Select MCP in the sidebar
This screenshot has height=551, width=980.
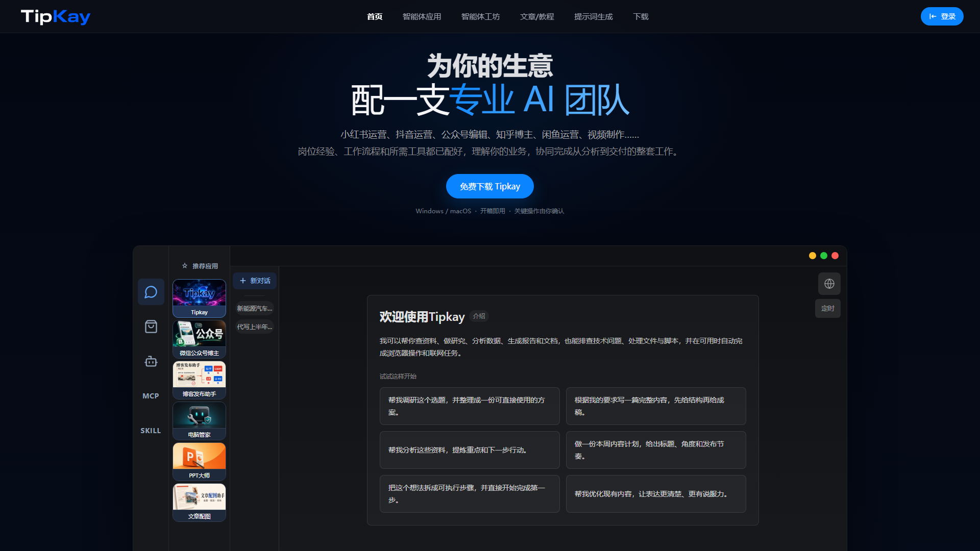[151, 396]
